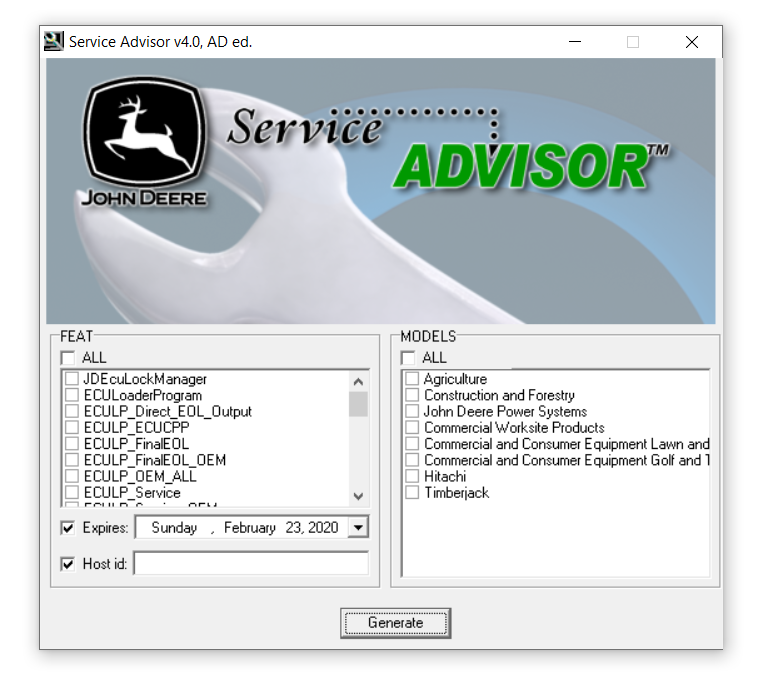
Task: Tick Commercial Worksite Products checkbox
Action: (412, 427)
